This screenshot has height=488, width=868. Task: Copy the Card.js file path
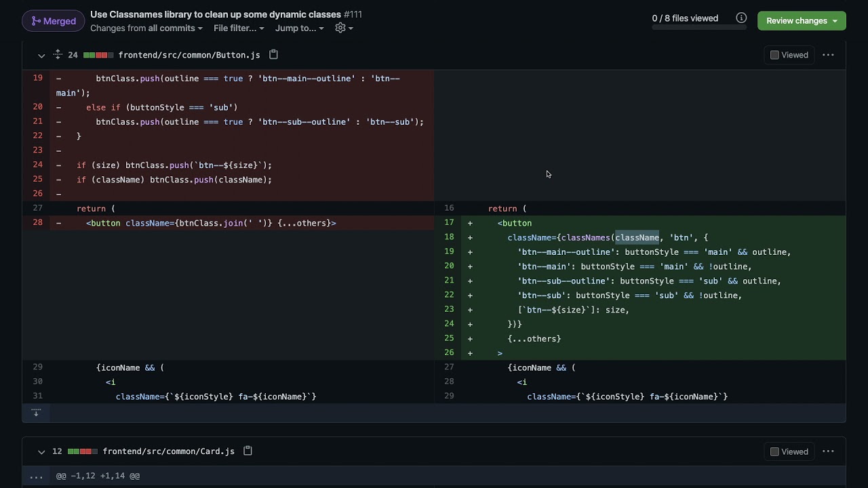tap(248, 451)
